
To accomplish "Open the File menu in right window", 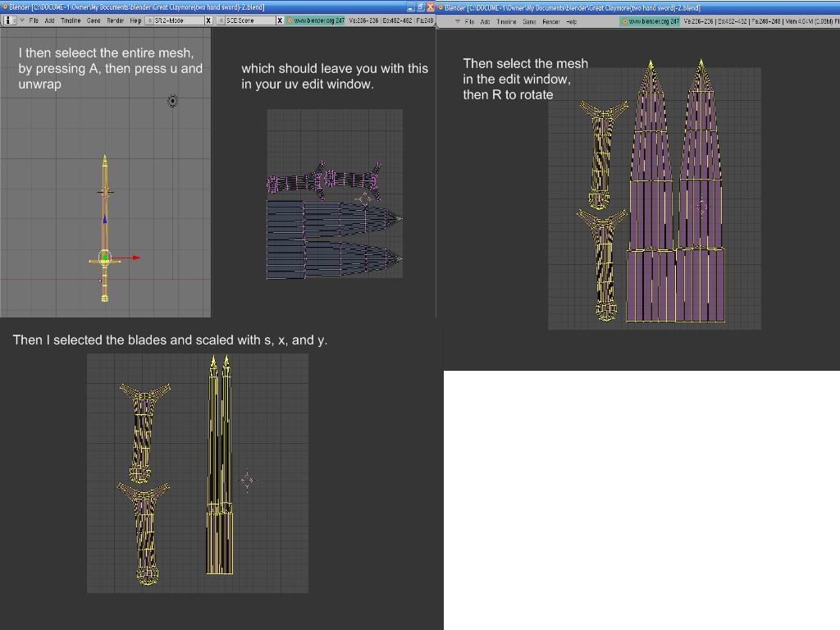I will pyautogui.click(x=469, y=21).
